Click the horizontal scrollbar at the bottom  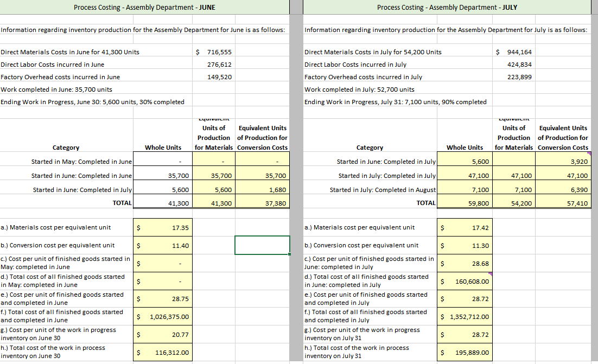[298, 361]
